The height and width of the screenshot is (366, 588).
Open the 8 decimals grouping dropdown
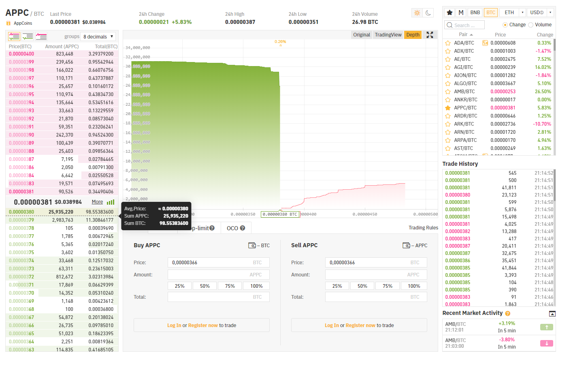tap(98, 36)
